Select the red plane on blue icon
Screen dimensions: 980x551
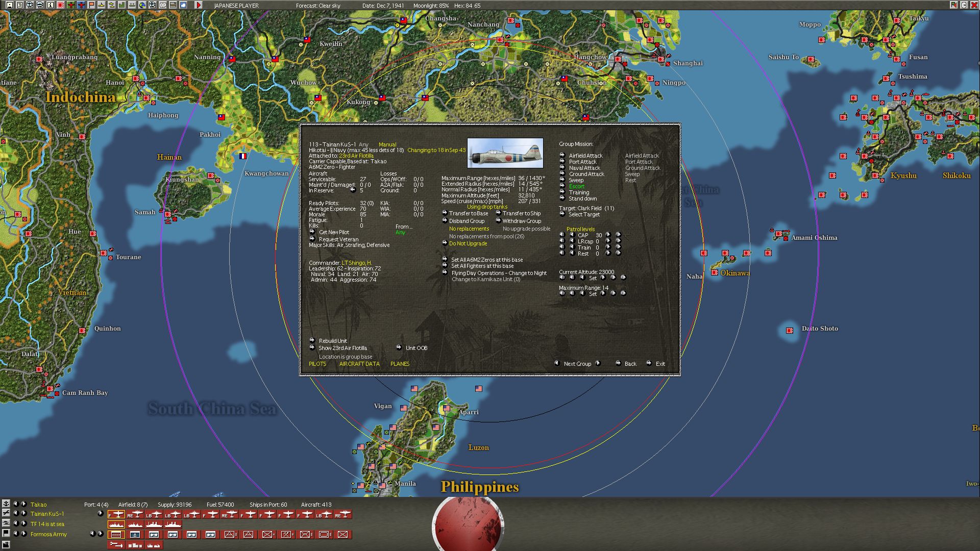tap(81, 5)
